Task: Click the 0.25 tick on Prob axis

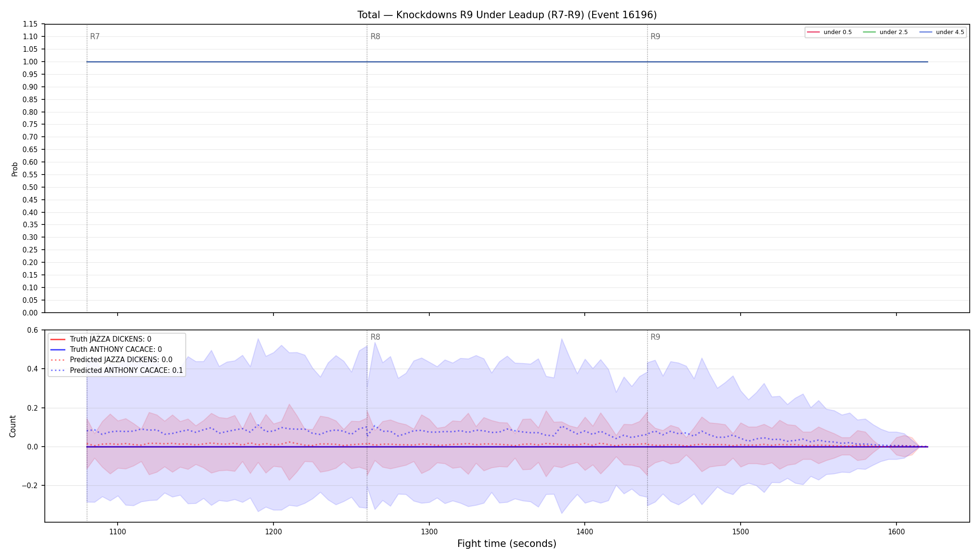Action: [31, 250]
